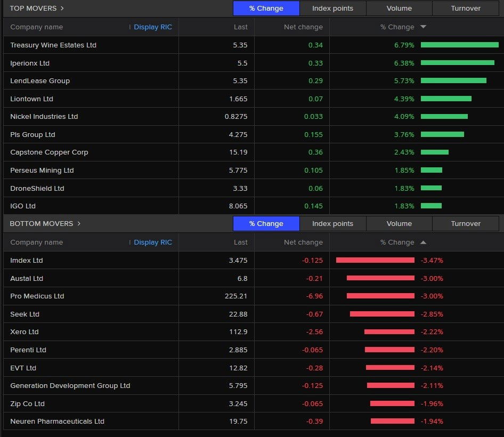Screen dimensions: 504x437
Task: Click the Last column header
Action: pyautogui.click(x=241, y=27)
